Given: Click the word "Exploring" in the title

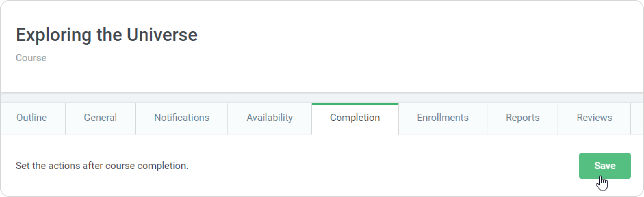Looking at the screenshot, I should pos(53,35).
